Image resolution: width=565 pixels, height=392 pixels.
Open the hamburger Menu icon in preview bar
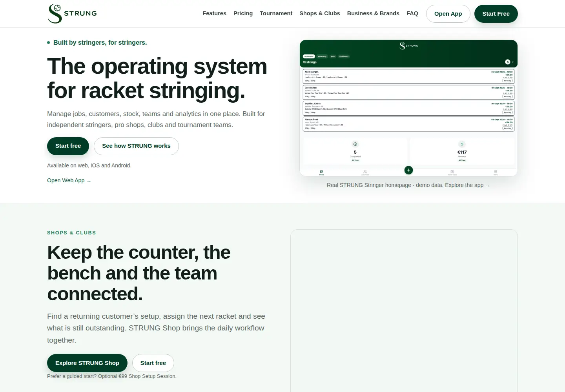(496, 172)
